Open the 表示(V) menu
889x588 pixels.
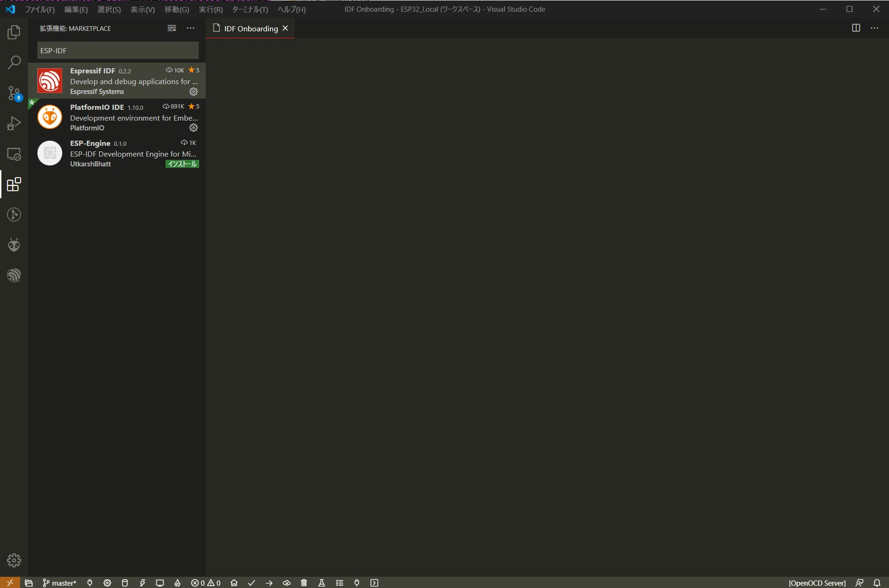tap(143, 9)
